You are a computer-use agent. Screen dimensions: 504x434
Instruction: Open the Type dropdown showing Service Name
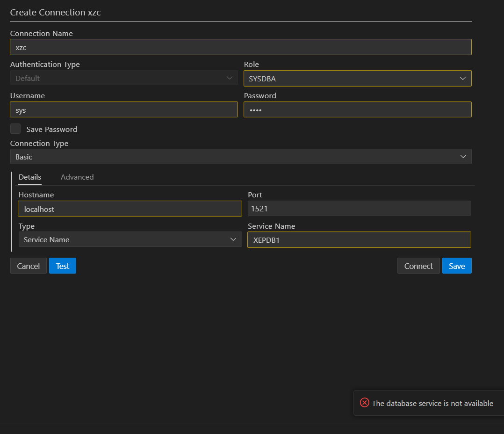[130, 239]
